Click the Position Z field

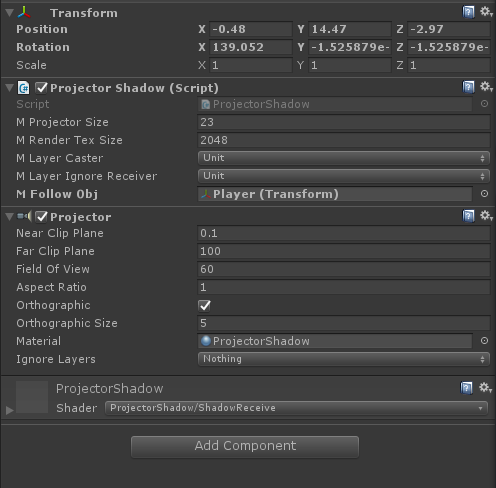449,29
